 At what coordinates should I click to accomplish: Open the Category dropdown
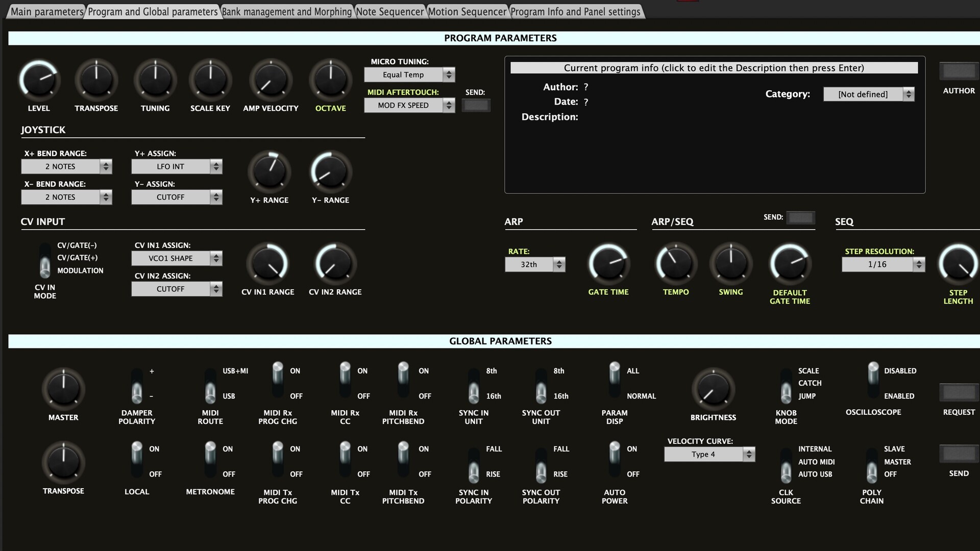pyautogui.click(x=868, y=94)
